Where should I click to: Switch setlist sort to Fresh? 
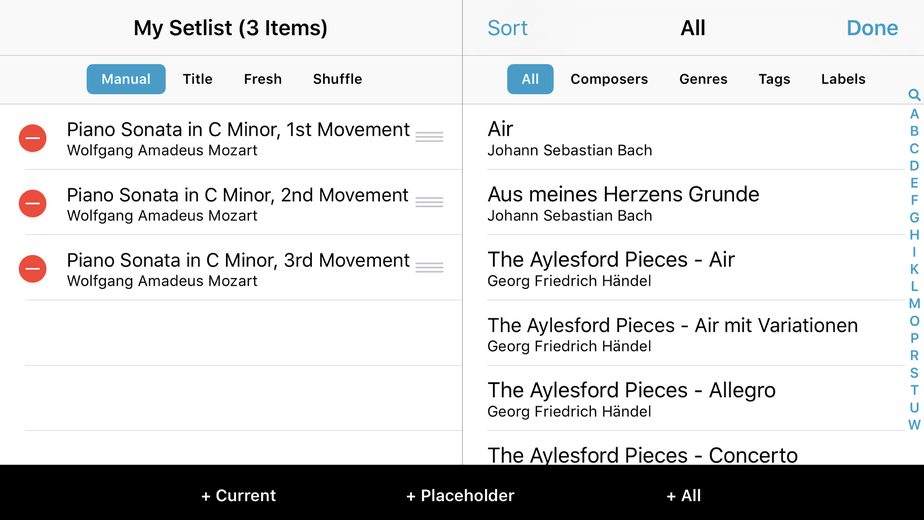(x=263, y=79)
